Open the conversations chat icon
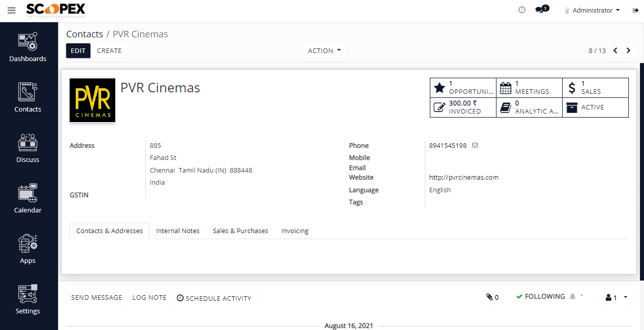This screenshot has width=644, height=330. tap(541, 10)
